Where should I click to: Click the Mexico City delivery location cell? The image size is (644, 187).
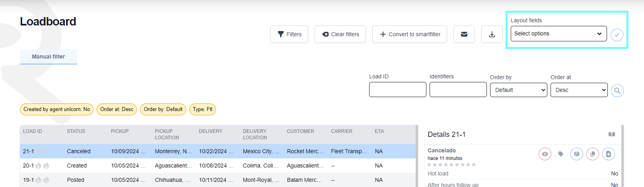coord(261,151)
